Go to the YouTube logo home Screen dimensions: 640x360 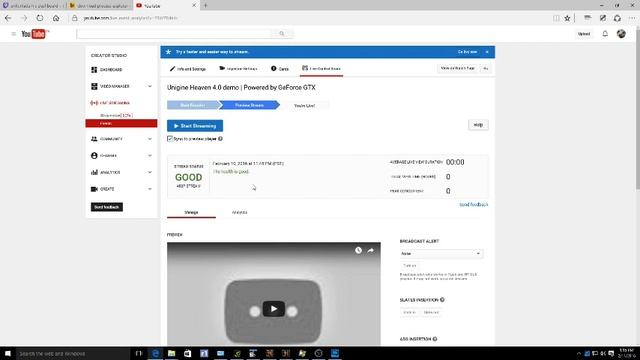tap(35, 34)
